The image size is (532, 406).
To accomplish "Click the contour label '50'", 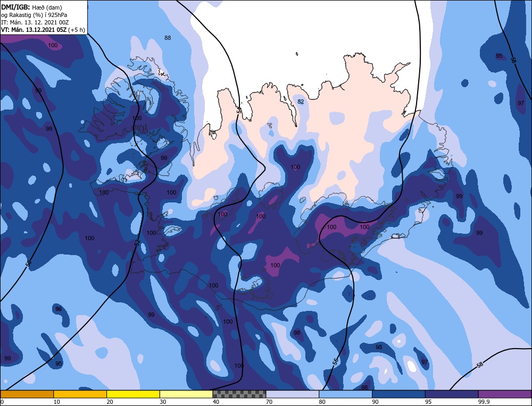I will coord(29,263).
